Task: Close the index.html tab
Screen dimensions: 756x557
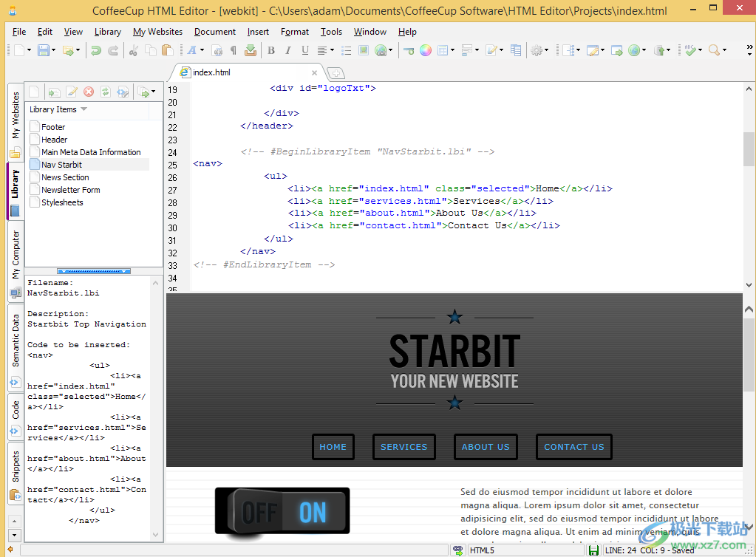Action: pyautogui.click(x=314, y=72)
